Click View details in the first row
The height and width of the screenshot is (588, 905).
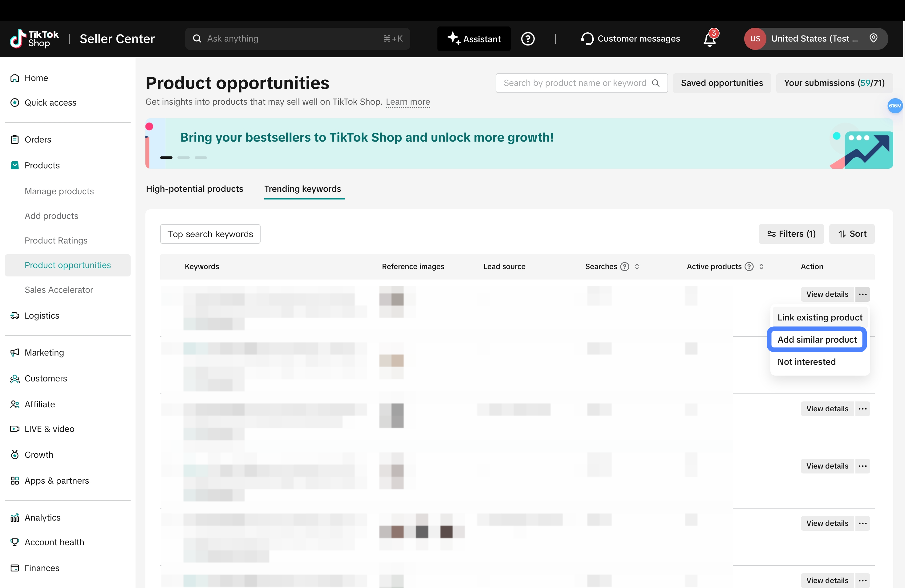[x=827, y=294]
